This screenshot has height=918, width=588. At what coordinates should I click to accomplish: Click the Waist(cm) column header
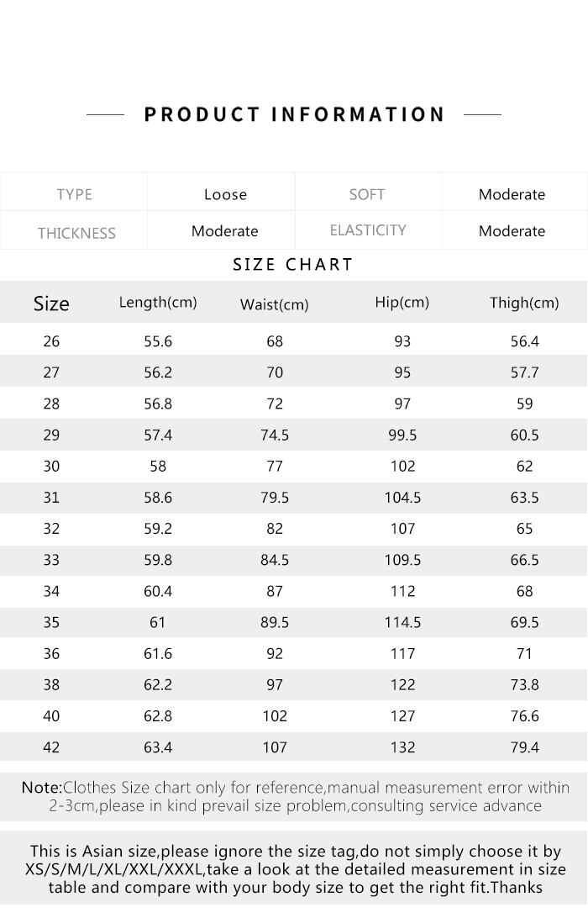click(x=275, y=304)
